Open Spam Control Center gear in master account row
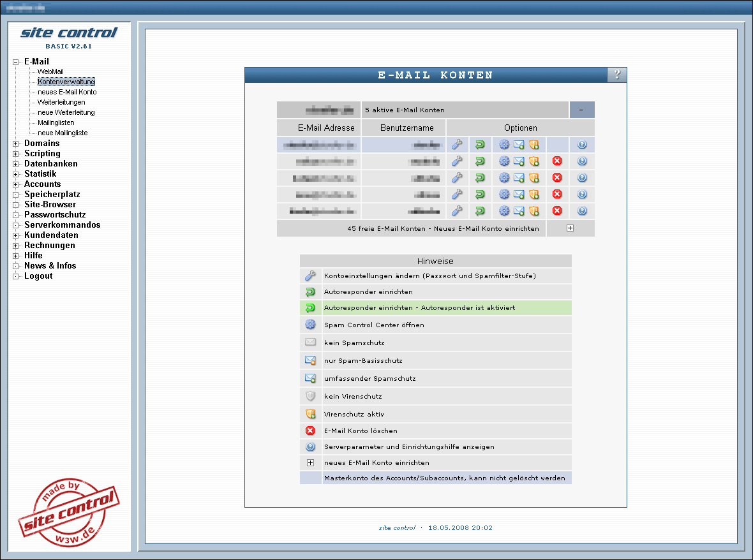 [x=503, y=144]
